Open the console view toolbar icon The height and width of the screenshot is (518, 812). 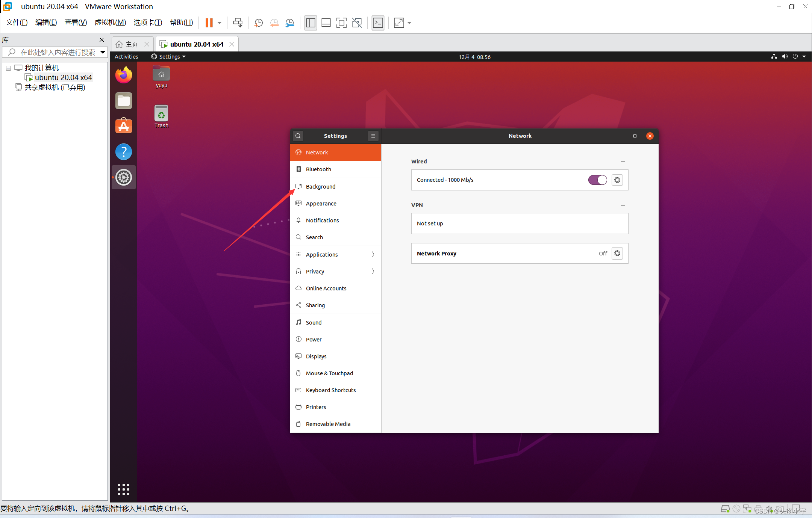coord(378,23)
